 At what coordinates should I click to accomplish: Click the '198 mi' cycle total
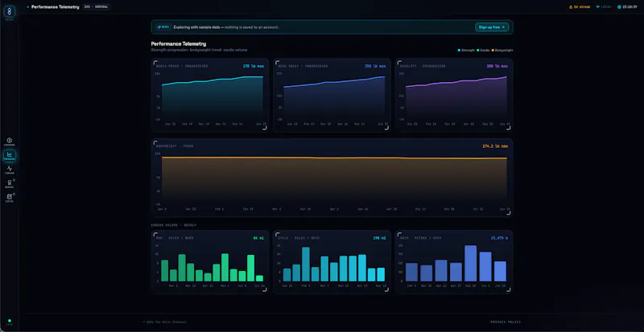(x=379, y=238)
